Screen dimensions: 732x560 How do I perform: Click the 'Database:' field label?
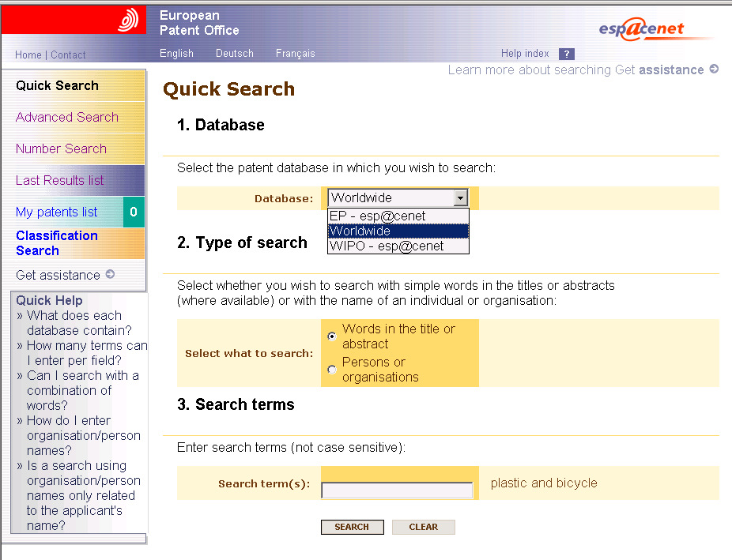(284, 198)
